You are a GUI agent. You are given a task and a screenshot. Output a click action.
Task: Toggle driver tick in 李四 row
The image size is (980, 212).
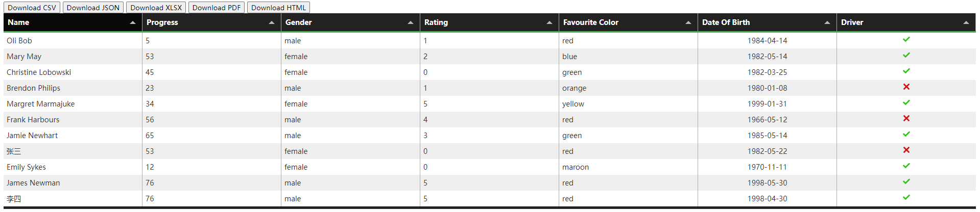pyautogui.click(x=906, y=198)
